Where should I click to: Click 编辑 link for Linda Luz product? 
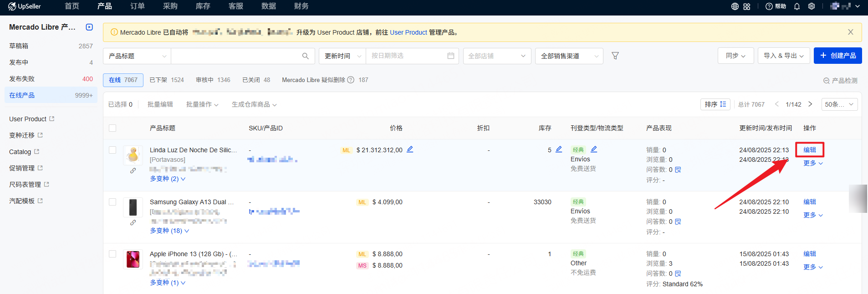point(809,150)
